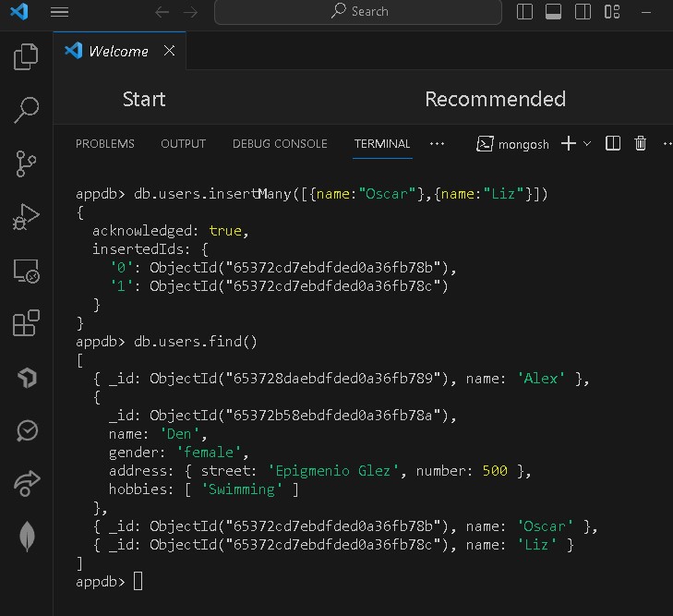Toggle the primary side bar layout button
Viewport: 673px width, 616px height.
tap(525, 12)
